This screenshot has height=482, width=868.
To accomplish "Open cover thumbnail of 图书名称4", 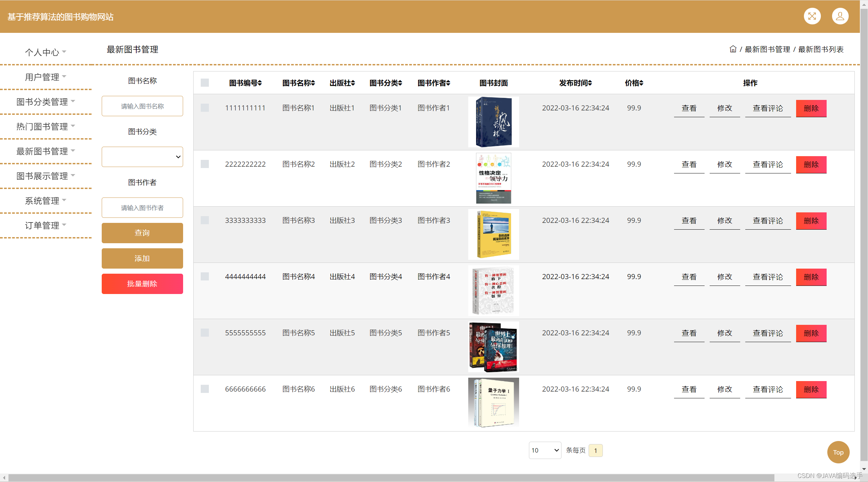I will pos(493,291).
